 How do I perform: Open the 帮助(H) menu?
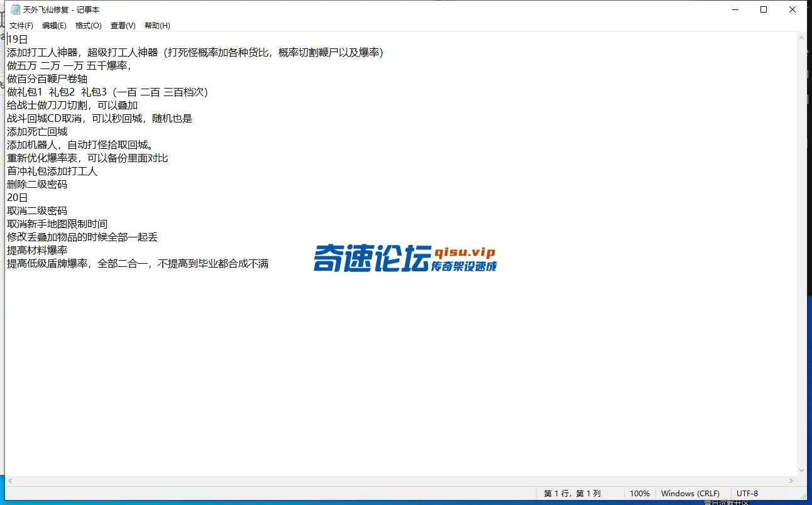[157, 26]
